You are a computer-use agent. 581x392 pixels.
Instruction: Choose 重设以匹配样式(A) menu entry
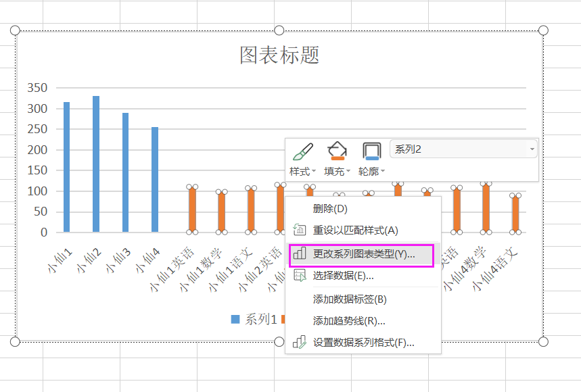[x=363, y=230]
